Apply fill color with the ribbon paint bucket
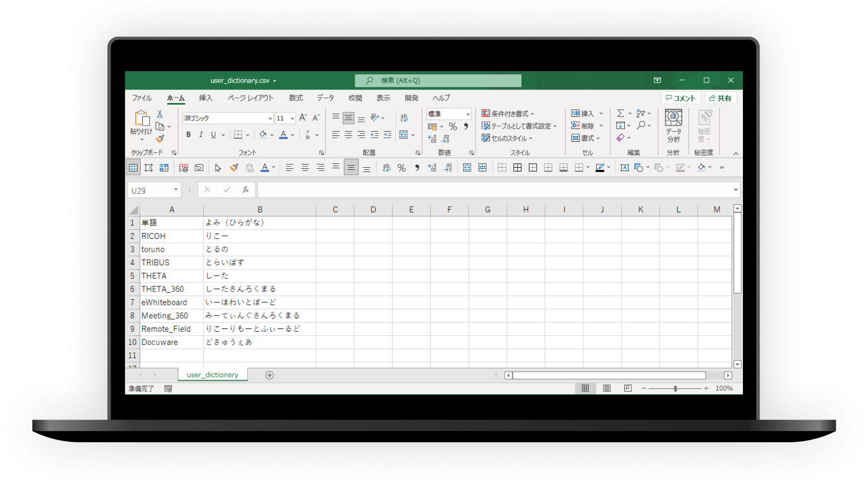 click(x=263, y=135)
